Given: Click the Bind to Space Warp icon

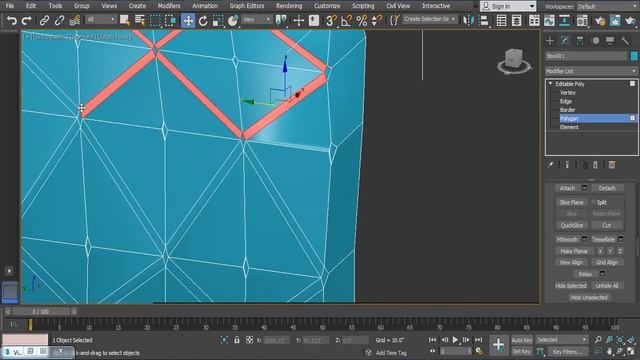Looking at the screenshot, I should click(x=75, y=20).
